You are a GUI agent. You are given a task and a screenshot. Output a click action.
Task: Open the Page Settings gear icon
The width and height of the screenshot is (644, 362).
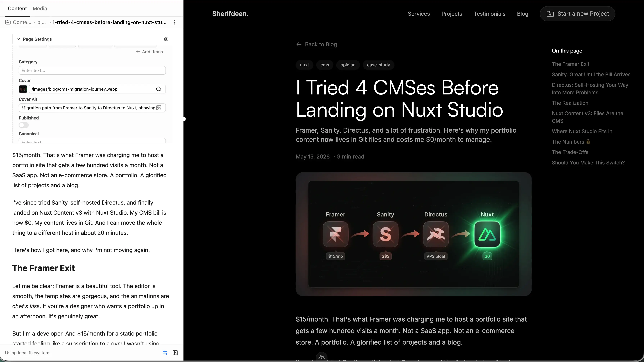166,39
